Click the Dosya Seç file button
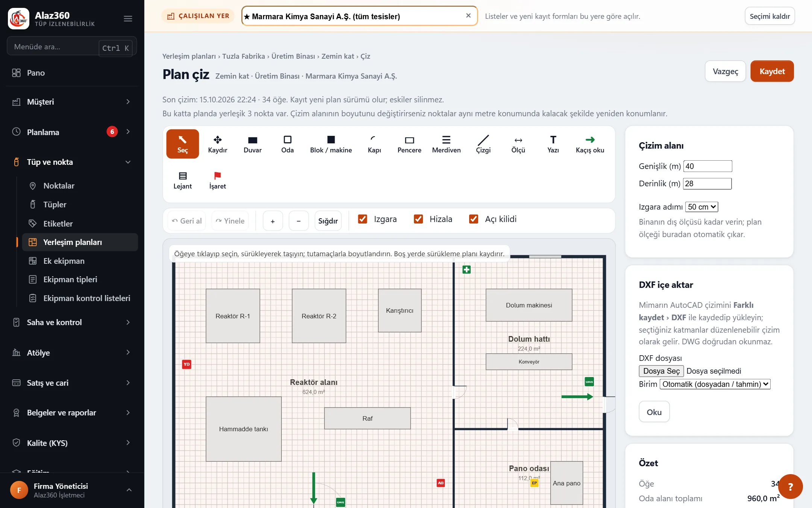The height and width of the screenshot is (508, 812). [x=661, y=371]
